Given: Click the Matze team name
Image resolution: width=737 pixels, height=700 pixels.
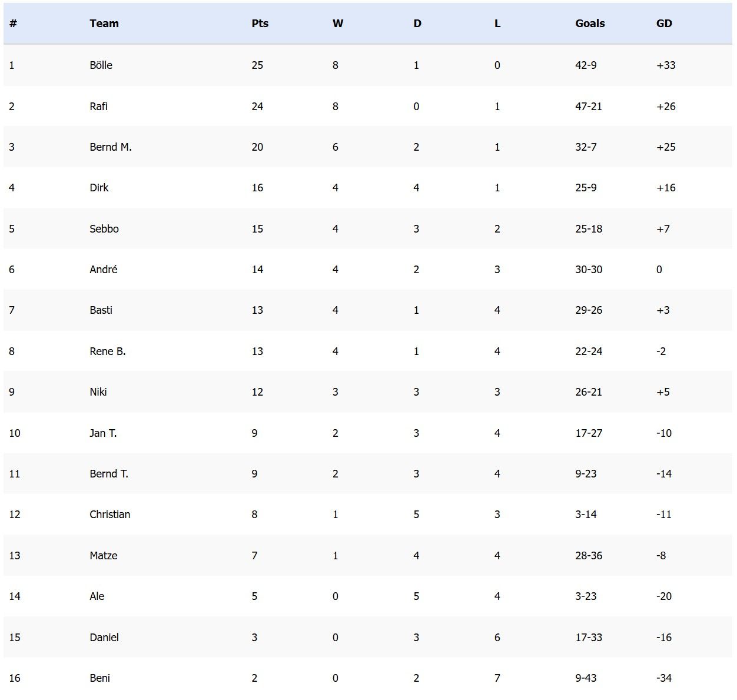Looking at the screenshot, I should pyautogui.click(x=104, y=556).
